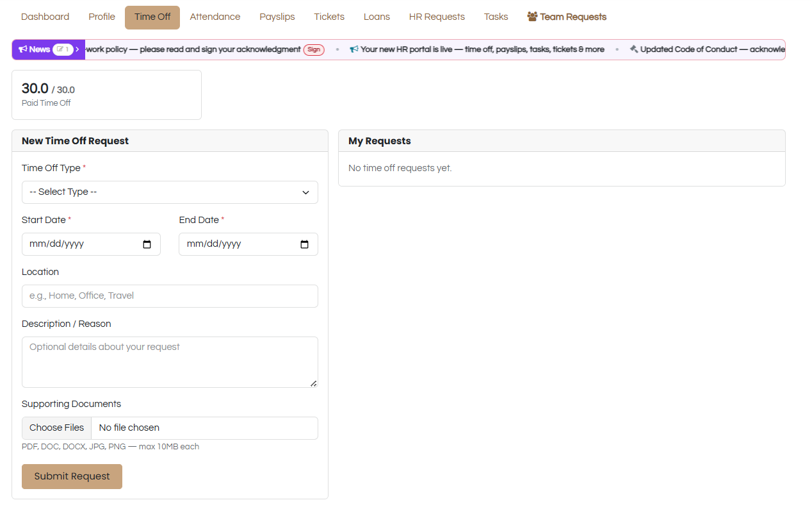Click the news count edit badge
The height and width of the screenshot is (516, 812).
coord(63,49)
